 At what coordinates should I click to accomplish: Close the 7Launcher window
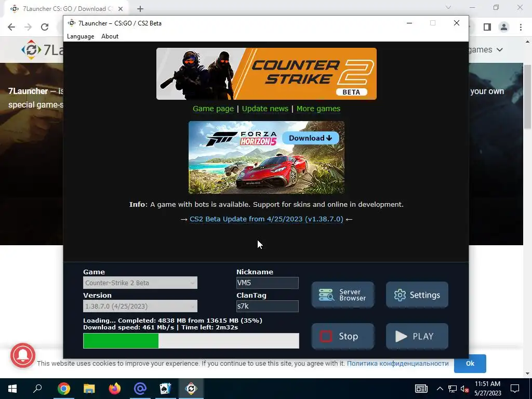[x=457, y=23]
